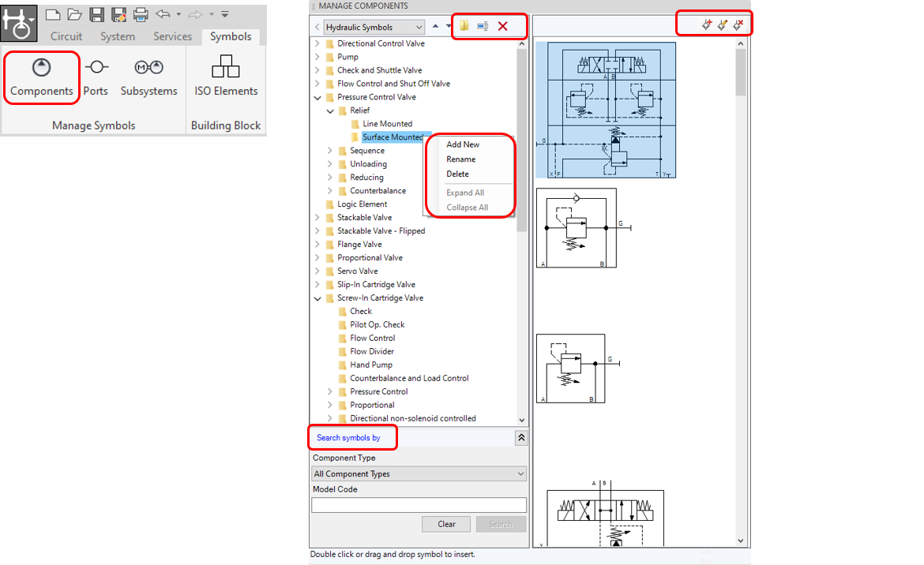Open the Hydraulic Symbols dropdown
The height and width of the screenshot is (565, 924).
[x=373, y=26]
